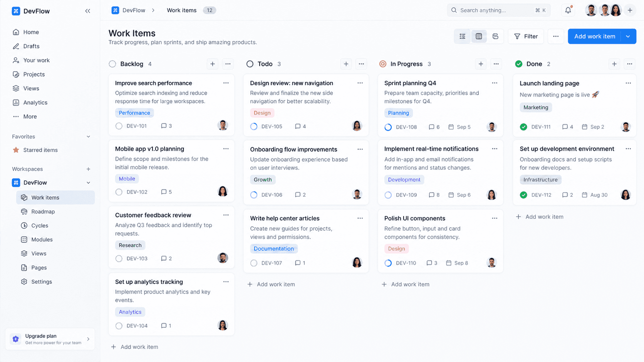Collapse the Favorites section
Viewport: 644px width, 362px height.
click(x=88, y=137)
